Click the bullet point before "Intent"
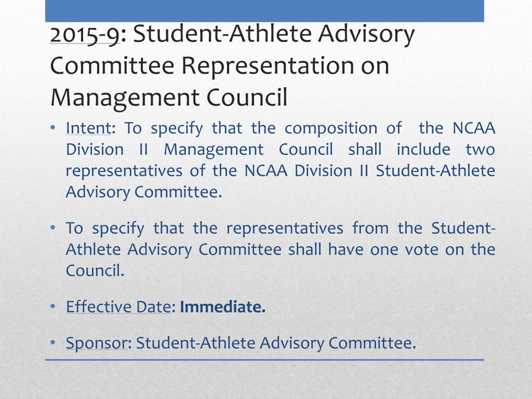The image size is (532, 399). tap(53, 127)
